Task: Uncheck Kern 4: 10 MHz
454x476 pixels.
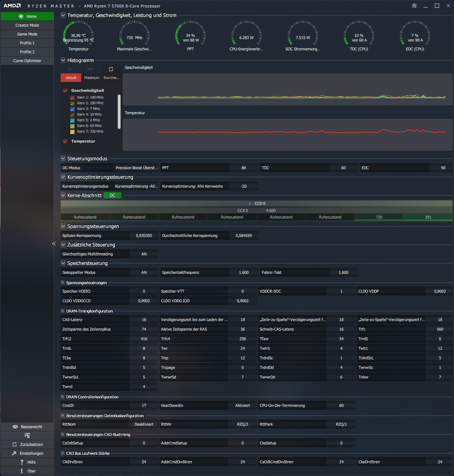Action: coord(72,115)
